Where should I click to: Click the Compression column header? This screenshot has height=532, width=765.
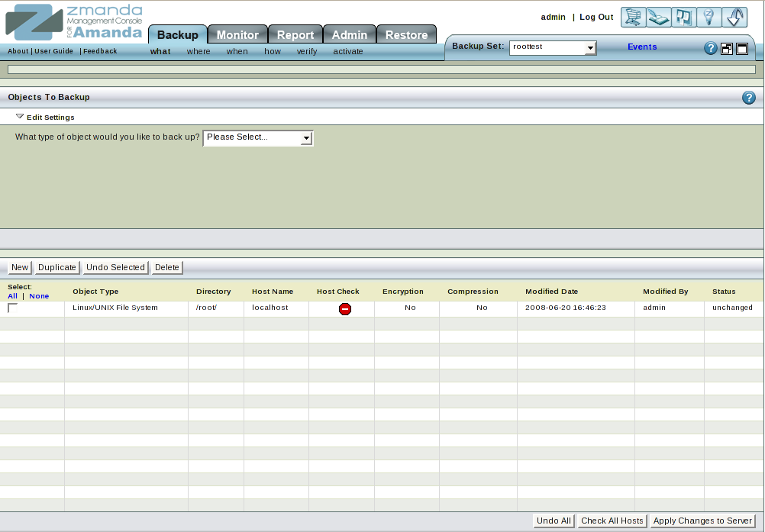473,292
